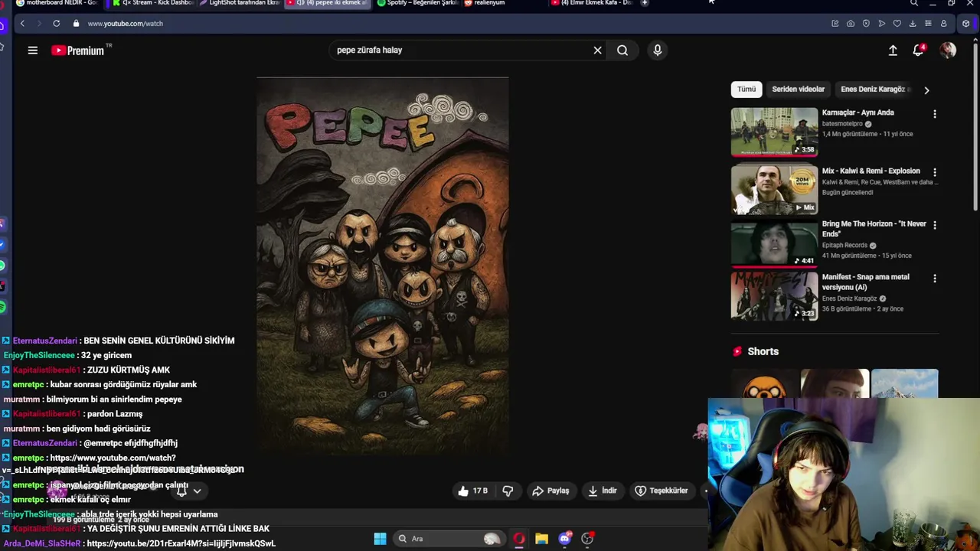The width and height of the screenshot is (980, 551).
Task: Bookmark page with the heart icon
Action: [897, 24]
